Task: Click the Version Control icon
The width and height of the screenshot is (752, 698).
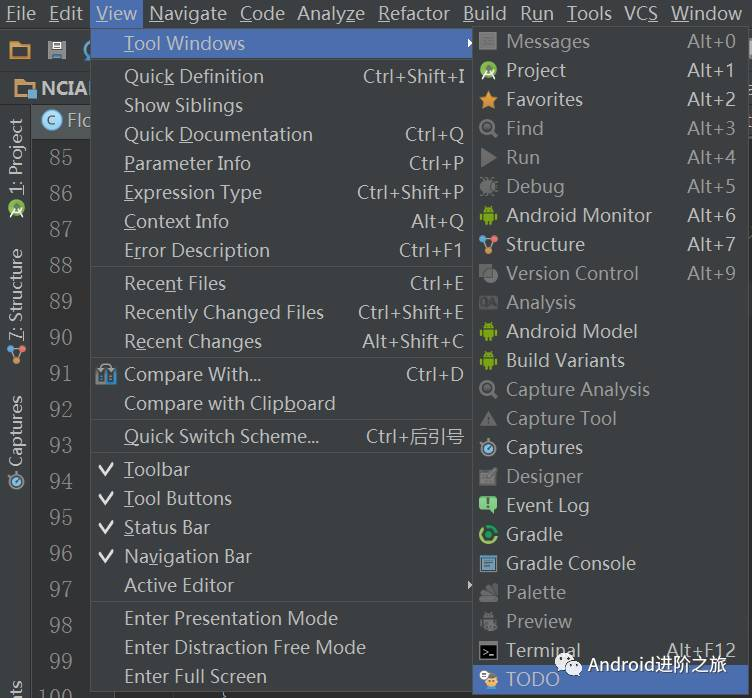Action: click(x=488, y=273)
